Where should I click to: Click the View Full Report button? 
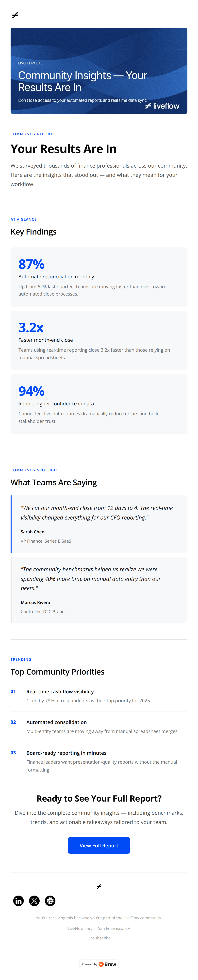point(99,845)
